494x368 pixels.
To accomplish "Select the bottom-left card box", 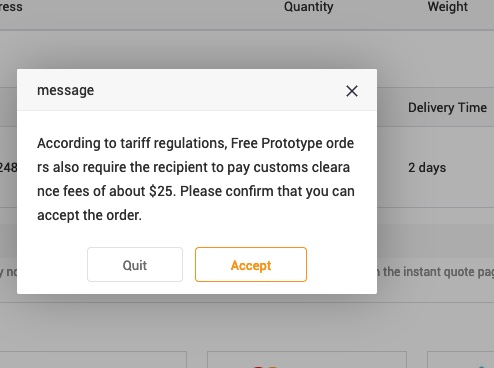I will (93, 360).
